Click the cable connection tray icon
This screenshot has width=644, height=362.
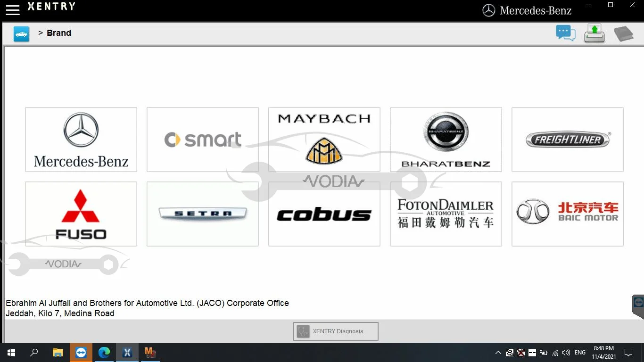[510, 353]
